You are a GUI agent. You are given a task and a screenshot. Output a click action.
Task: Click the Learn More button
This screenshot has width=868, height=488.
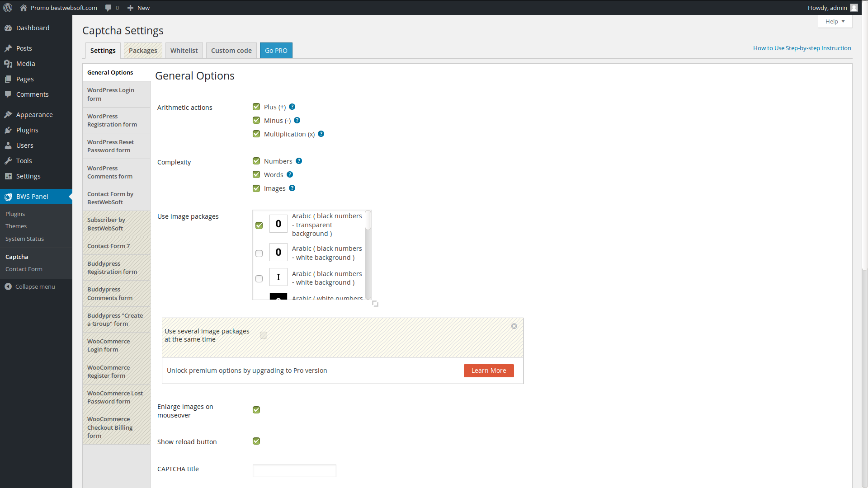point(489,371)
